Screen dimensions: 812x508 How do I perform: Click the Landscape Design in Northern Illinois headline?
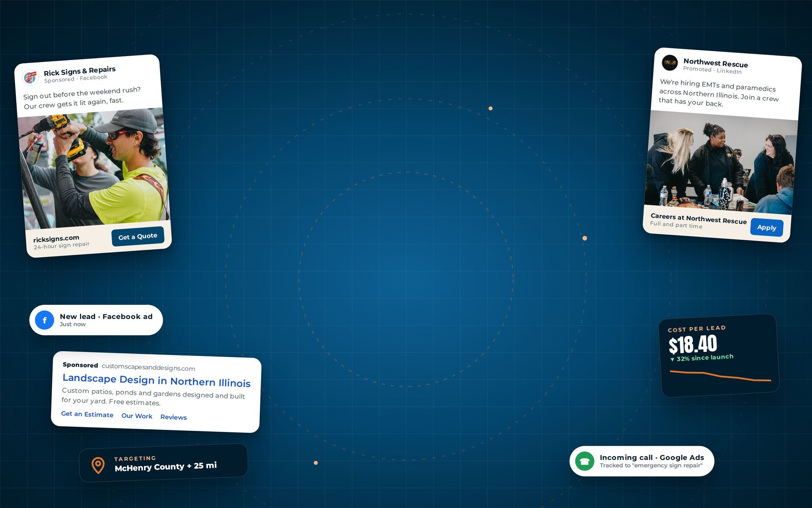(156, 380)
